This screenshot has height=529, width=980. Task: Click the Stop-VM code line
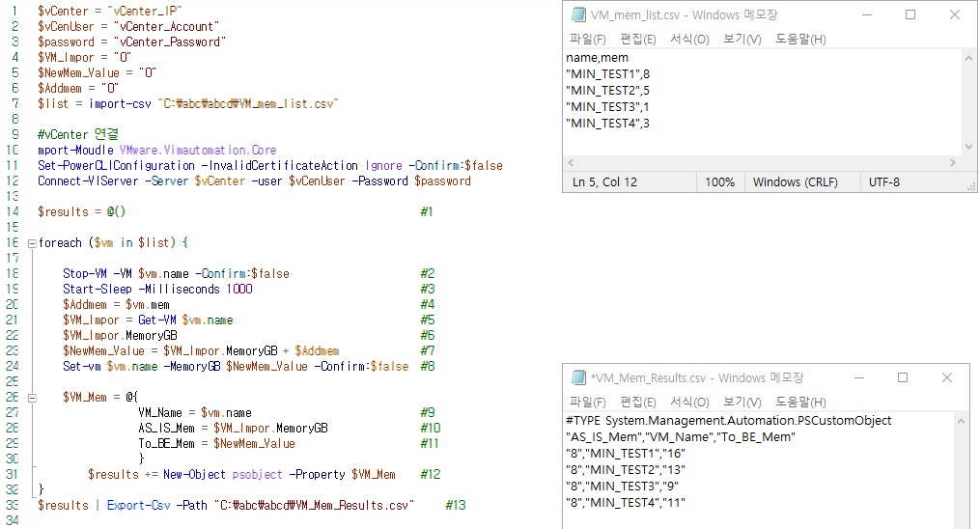pyautogui.click(x=176, y=273)
